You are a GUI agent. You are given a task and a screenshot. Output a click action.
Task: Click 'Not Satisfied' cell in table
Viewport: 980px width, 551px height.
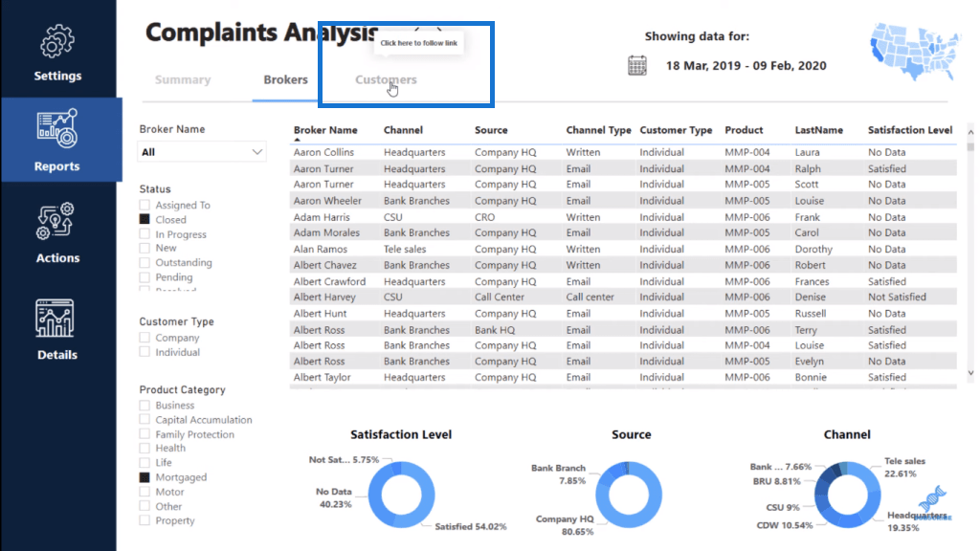[897, 297]
